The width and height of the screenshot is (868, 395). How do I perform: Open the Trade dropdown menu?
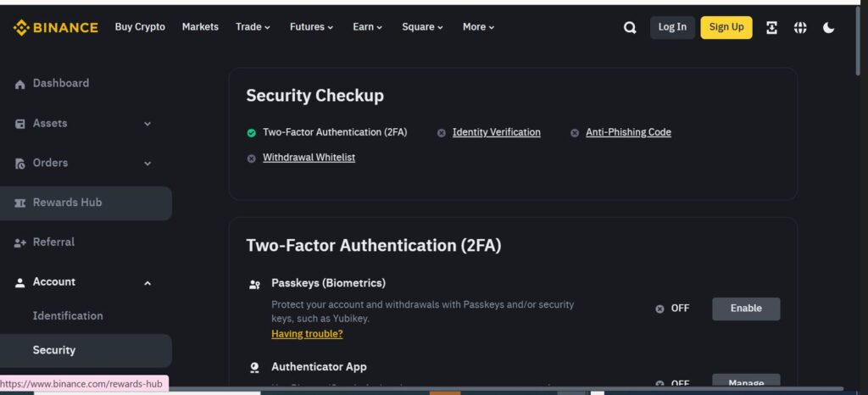tap(253, 27)
